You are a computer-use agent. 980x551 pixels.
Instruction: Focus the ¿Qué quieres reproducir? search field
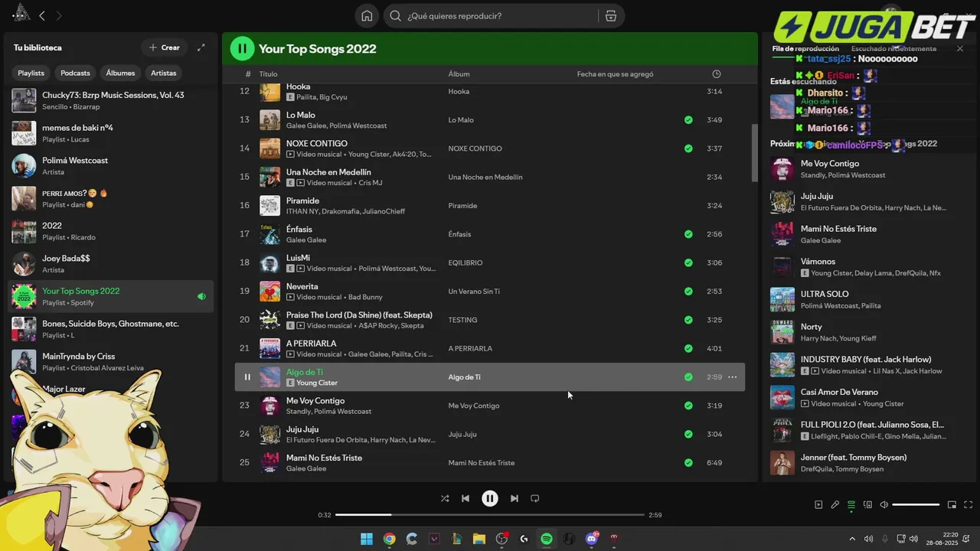(501, 16)
